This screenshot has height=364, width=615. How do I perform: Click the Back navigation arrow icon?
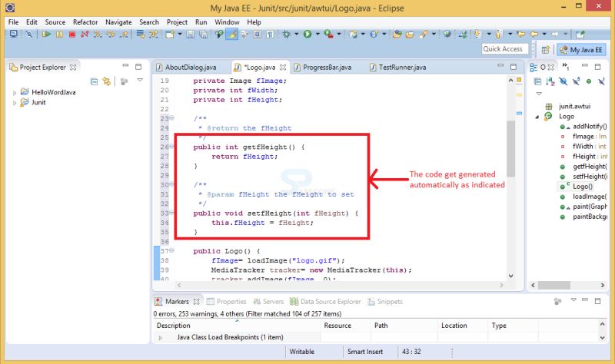pos(534,34)
